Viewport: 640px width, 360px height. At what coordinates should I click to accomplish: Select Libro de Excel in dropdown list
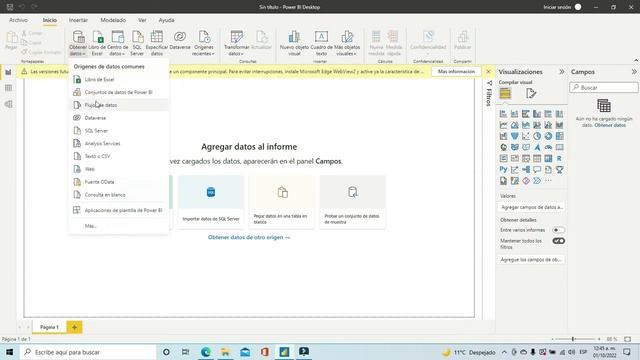pos(118,80)
